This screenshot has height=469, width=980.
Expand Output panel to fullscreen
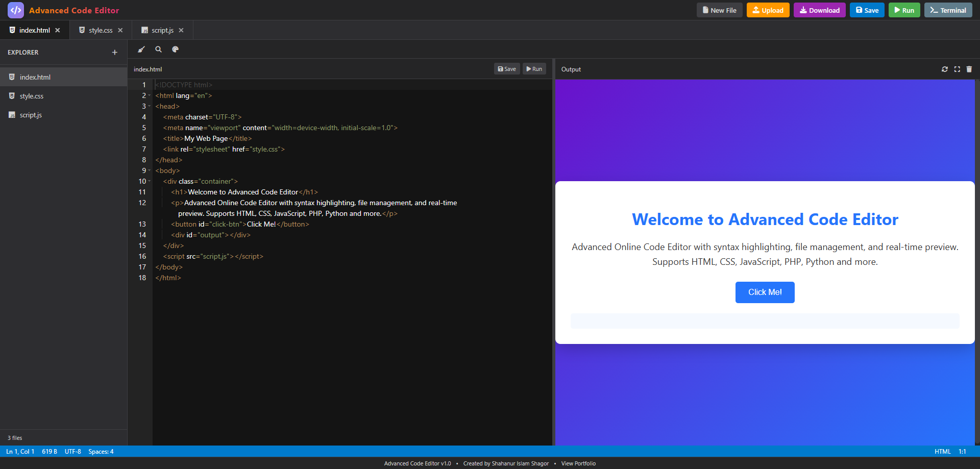[x=957, y=69]
